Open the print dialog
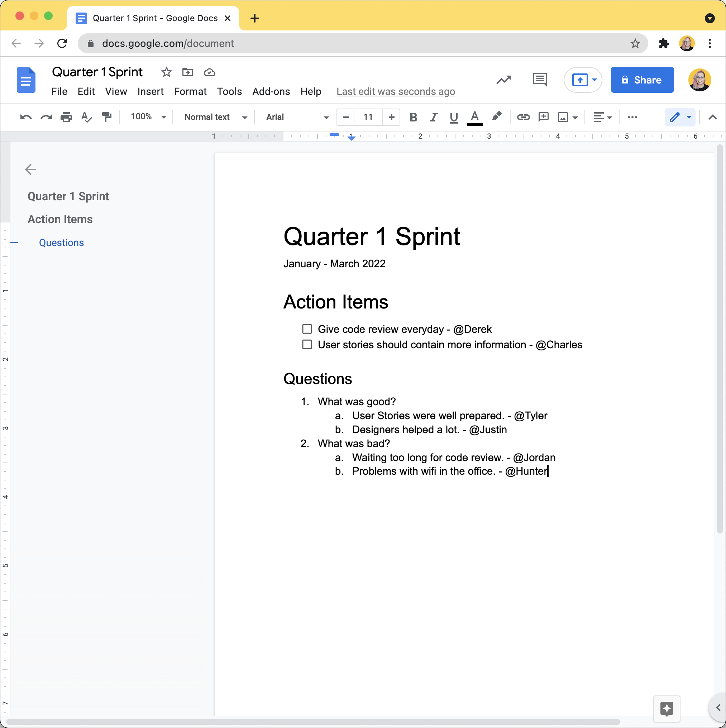Viewport: 726px width, 728px height. (66, 117)
